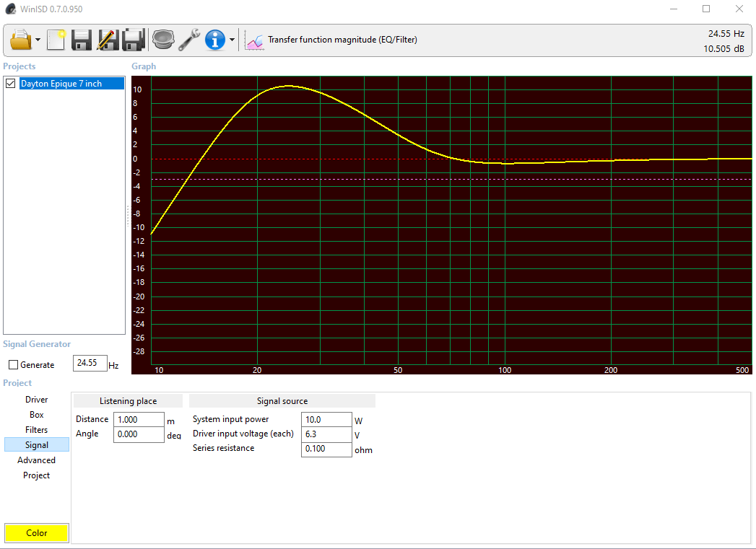Click the 10.505 dB cursor readout
Viewport: 756px width, 549px height.
click(724, 48)
